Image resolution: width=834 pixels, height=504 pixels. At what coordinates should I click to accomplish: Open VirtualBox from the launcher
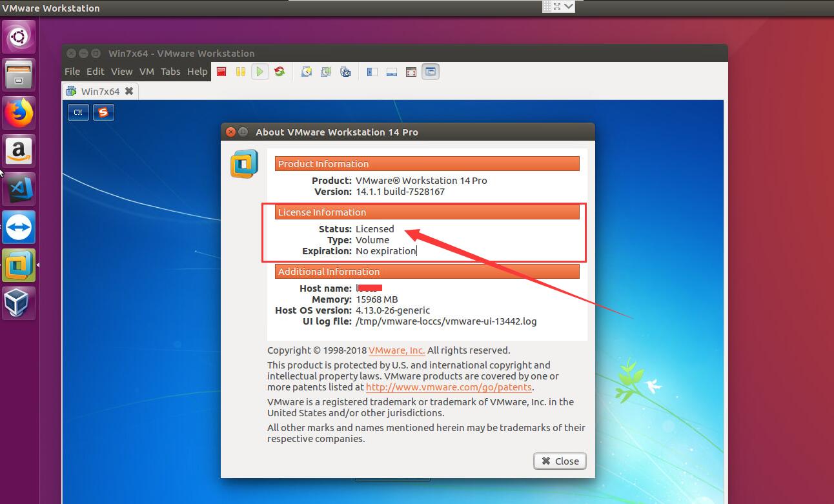pos(19,303)
